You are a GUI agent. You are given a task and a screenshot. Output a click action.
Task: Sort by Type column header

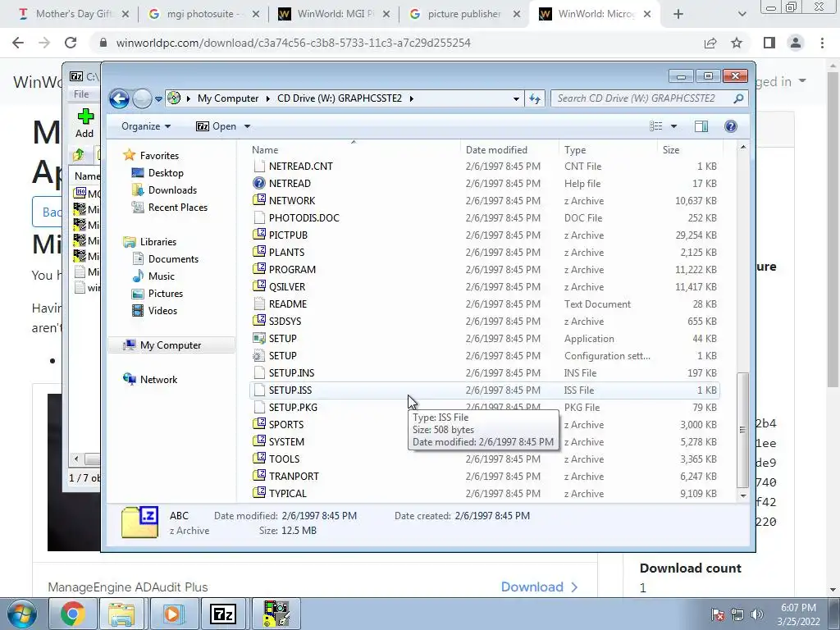coord(608,150)
